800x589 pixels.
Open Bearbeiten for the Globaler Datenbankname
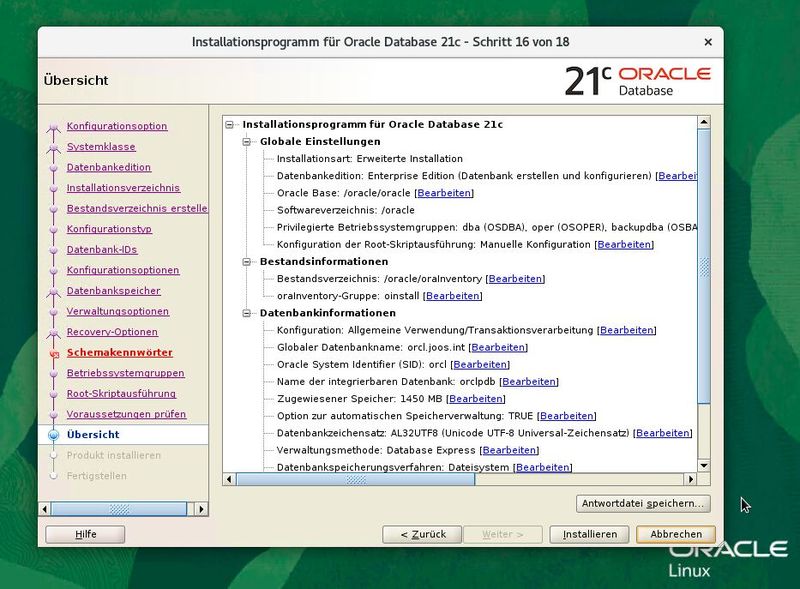tap(498, 347)
